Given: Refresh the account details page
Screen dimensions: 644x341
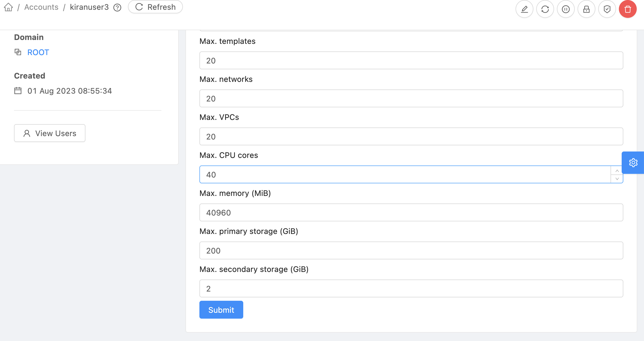Looking at the screenshot, I should (155, 7).
